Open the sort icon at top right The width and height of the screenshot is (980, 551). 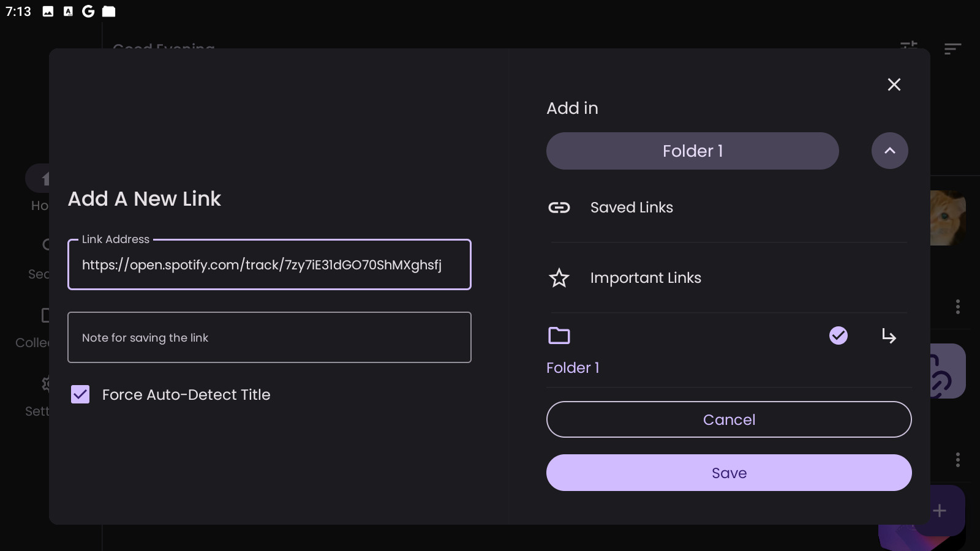[952, 49]
